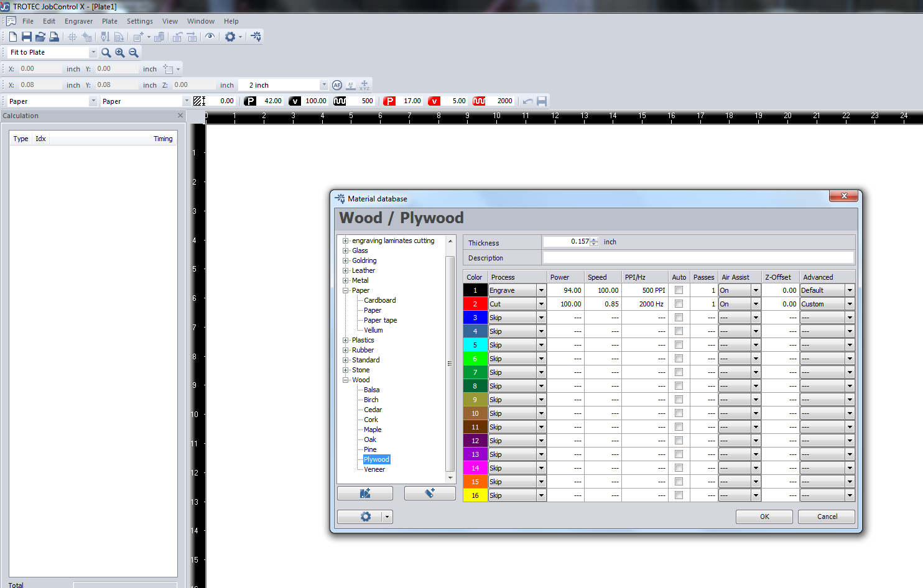Screen dimensions: 923x588
Task: Click the red P power icon
Action: pyautogui.click(x=389, y=101)
